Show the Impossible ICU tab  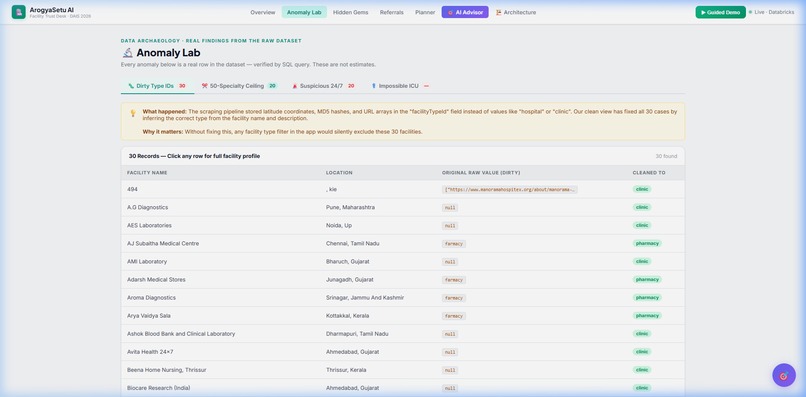pos(400,86)
